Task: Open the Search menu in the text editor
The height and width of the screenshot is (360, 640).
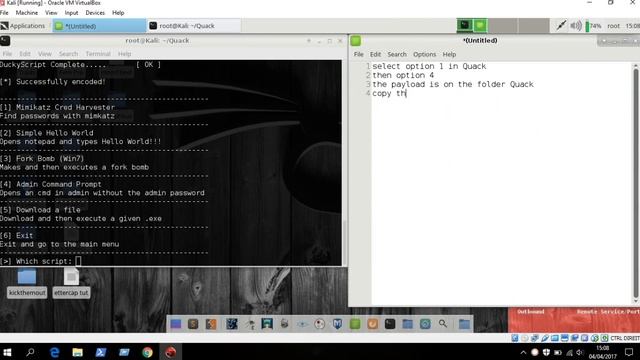Action: pos(397,54)
